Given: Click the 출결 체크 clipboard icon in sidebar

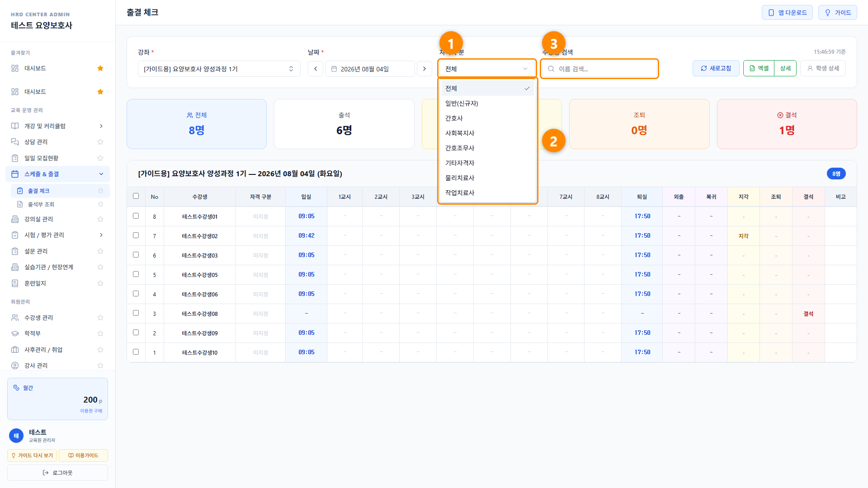Looking at the screenshot, I should click(x=20, y=191).
